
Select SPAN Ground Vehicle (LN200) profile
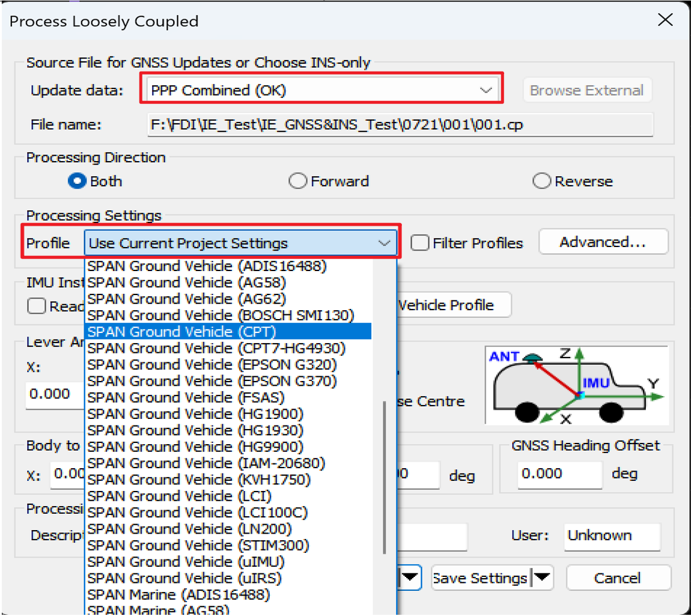pyautogui.click(x=228, y=529)
